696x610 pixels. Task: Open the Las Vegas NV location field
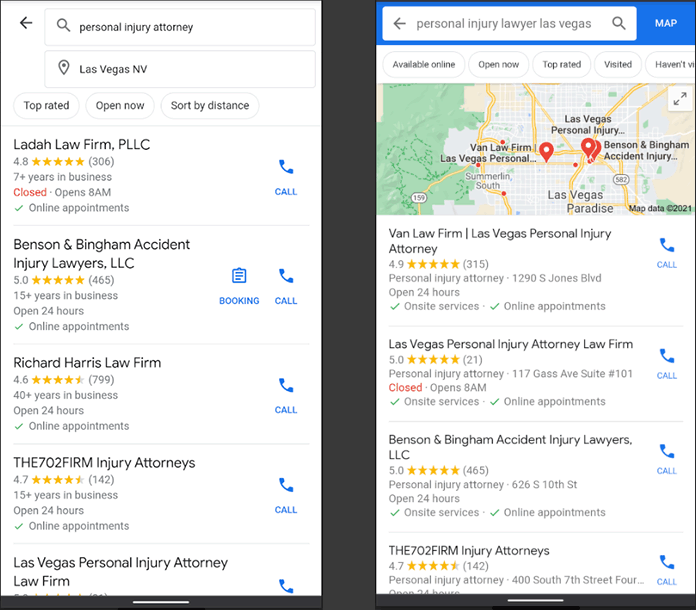pos(180,69)
